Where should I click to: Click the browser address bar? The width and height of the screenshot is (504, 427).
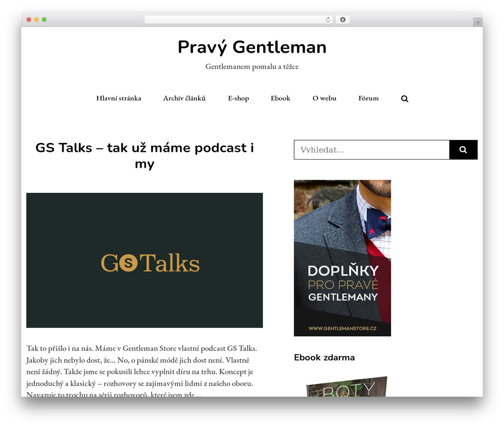(238, 20)
